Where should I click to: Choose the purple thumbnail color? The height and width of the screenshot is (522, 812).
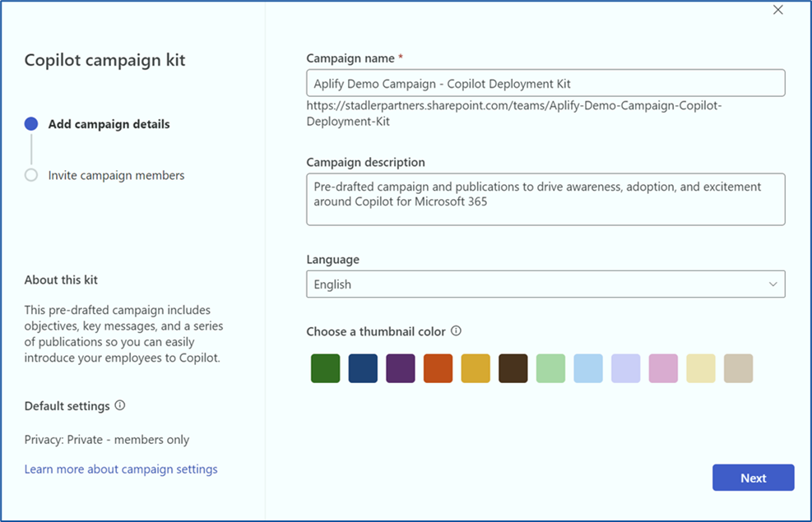401,368
